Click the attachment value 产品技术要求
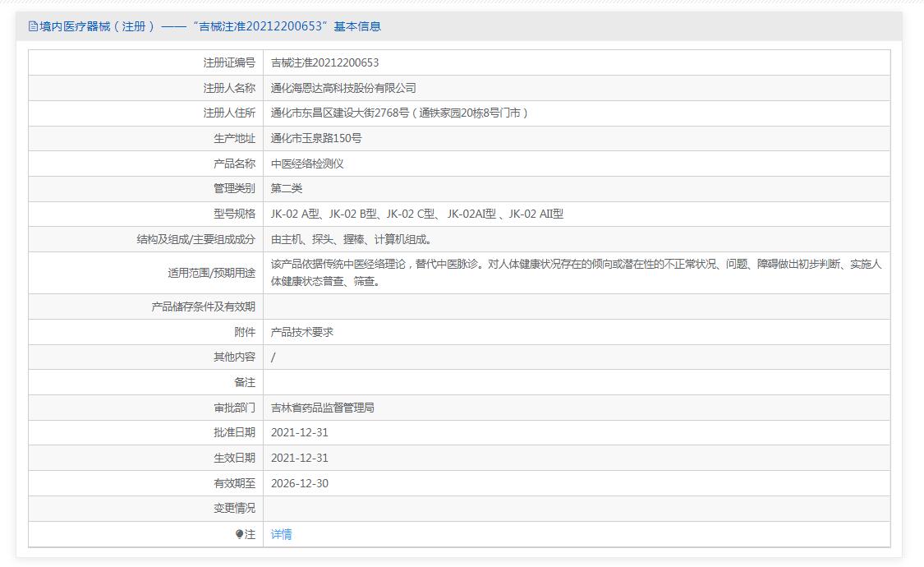Image resolution: width=924 pixels, height=567 pixels. pyautogui.click(x=302, y=332)
